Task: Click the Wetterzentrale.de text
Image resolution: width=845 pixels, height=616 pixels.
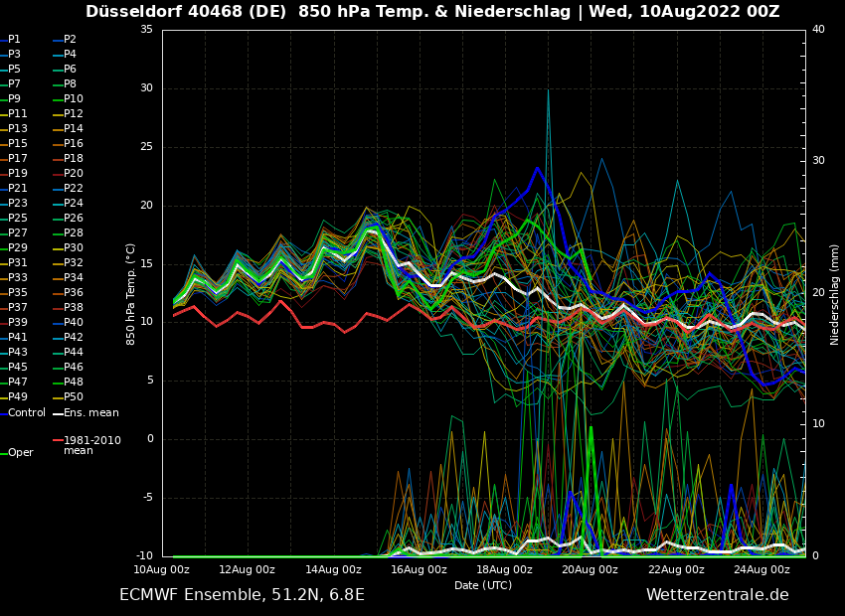Action: (717, 594)
